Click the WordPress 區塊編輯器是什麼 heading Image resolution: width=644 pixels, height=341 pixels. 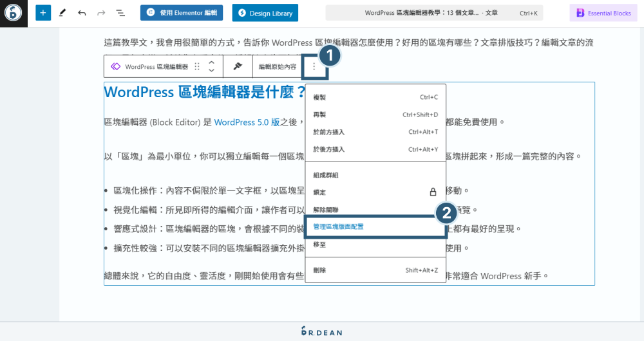pos(205,92)
